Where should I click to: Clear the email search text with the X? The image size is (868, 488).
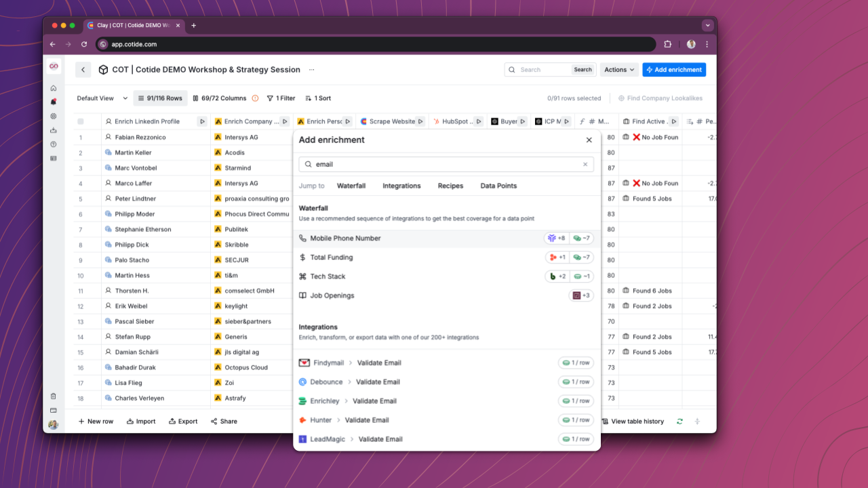585,164
